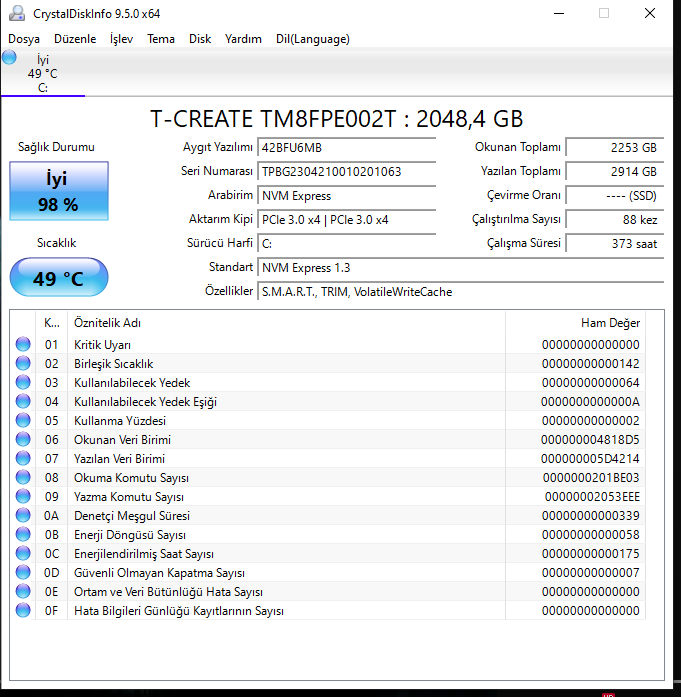Click status orb for Okunan Veri Birimi row
This screenshot has height=697, width=681.
coord(23,439)
